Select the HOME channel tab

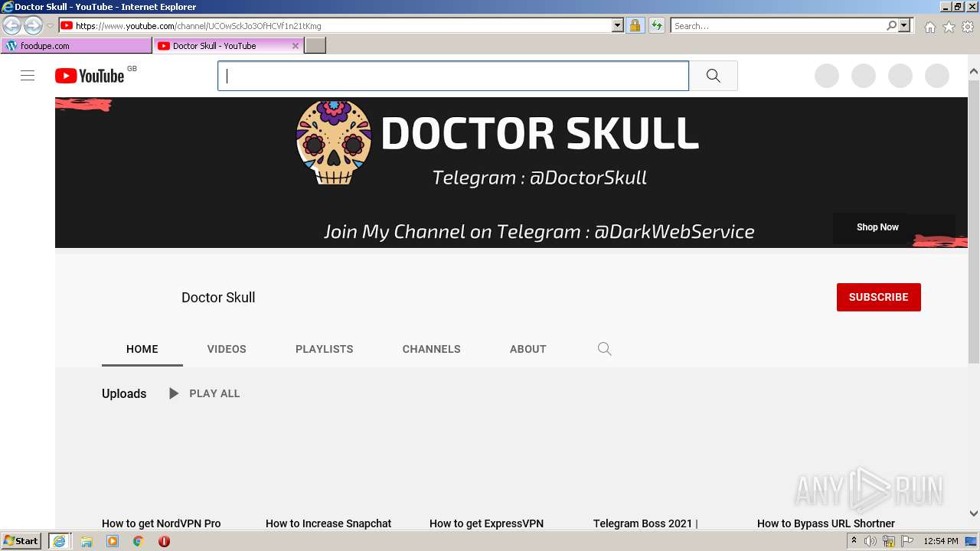point(142,349)
